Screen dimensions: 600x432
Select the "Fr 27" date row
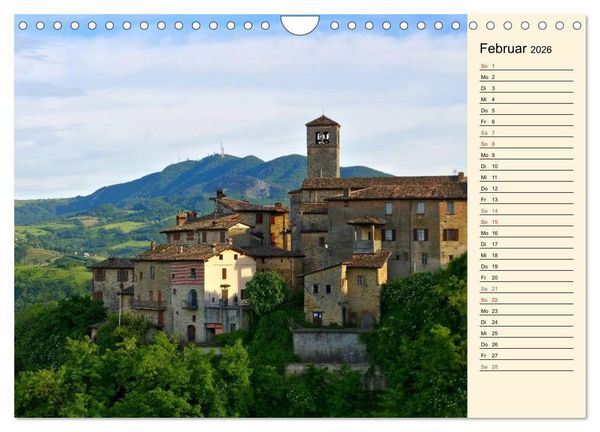coord(527,355)
